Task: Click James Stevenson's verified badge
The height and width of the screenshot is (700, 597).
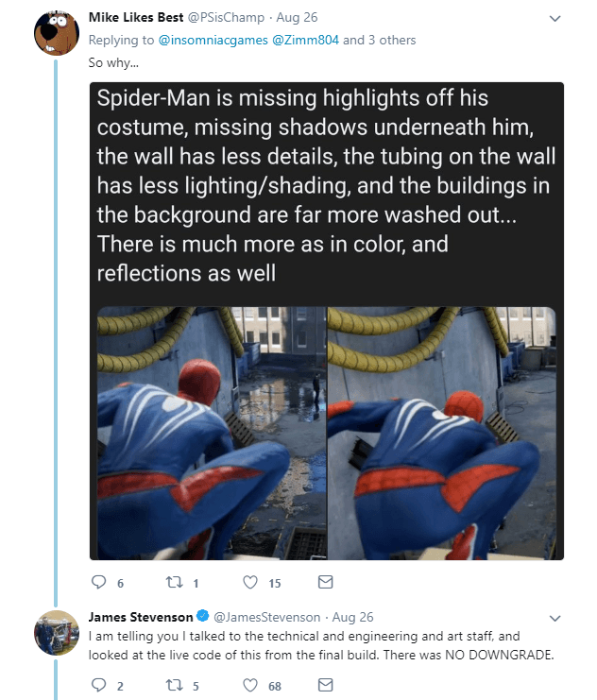Action: (202, 617)
